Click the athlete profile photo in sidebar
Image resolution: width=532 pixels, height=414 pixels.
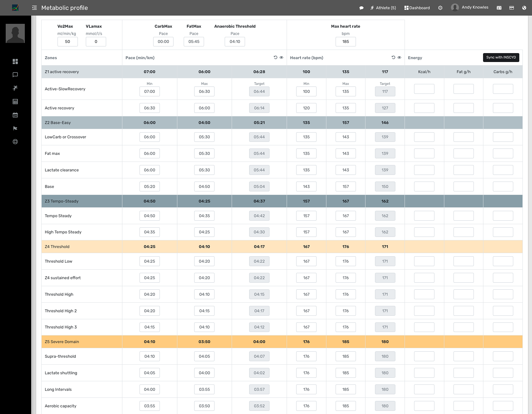point(15,33)
